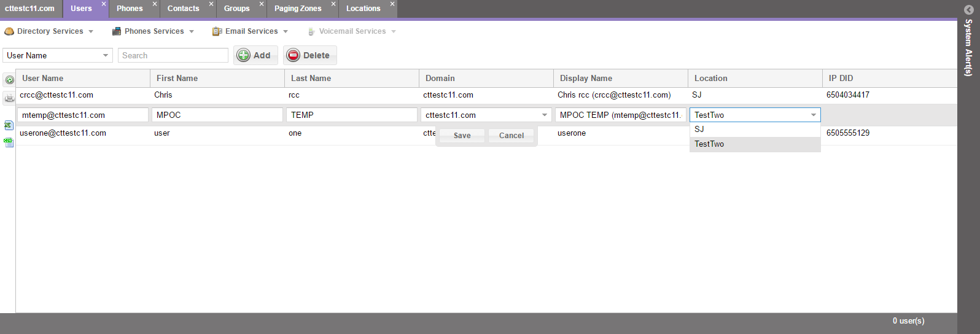Refresh the user list with the green refresh icon
980x334 pixels.
[9, 80]
